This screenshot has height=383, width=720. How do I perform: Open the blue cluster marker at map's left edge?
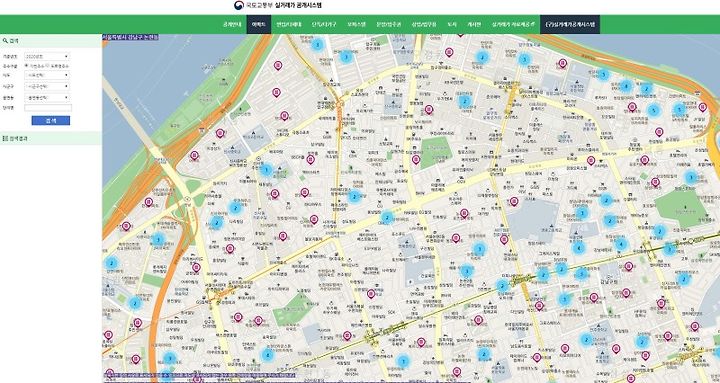112,263
